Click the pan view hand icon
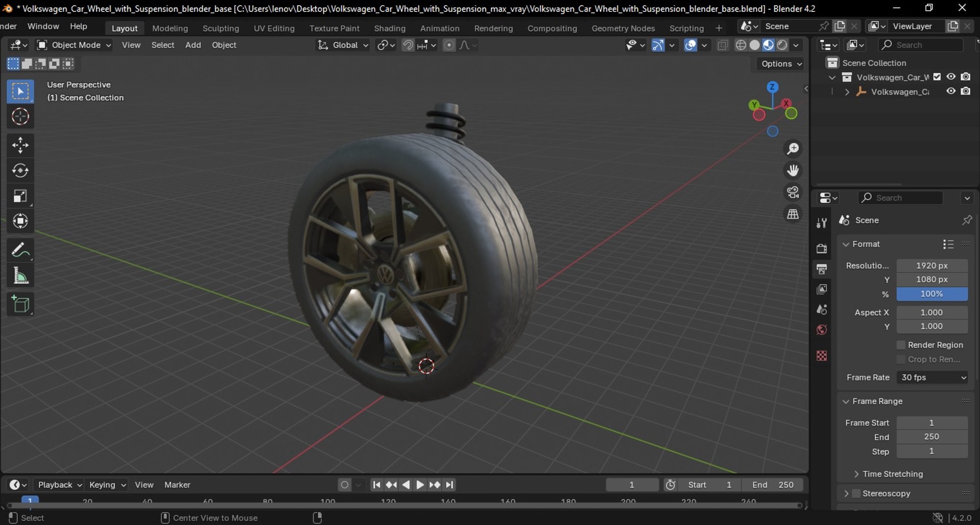This screenshot has width=980, height=525. pos(793,170)
